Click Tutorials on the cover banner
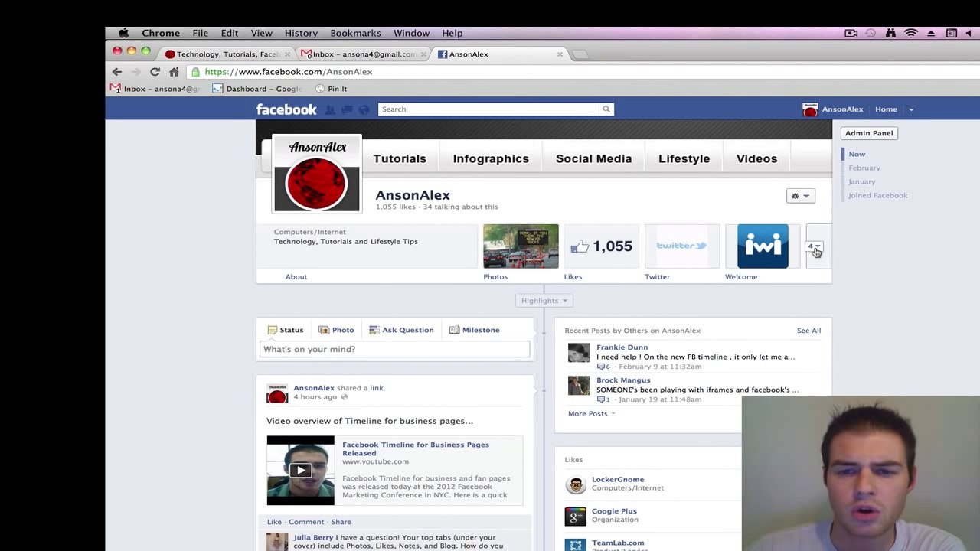The height and width of the screenshot is (551, 980). coord(400,158)
